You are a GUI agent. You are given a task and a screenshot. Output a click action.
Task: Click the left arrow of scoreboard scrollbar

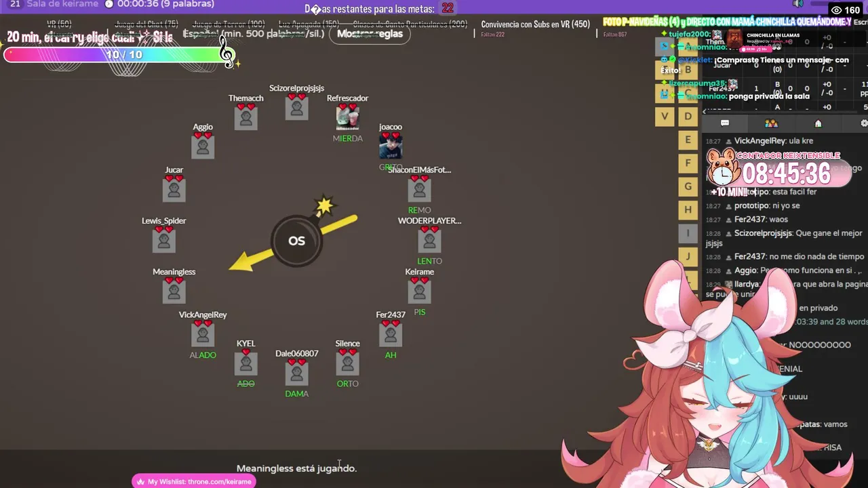tap(705, 110)
